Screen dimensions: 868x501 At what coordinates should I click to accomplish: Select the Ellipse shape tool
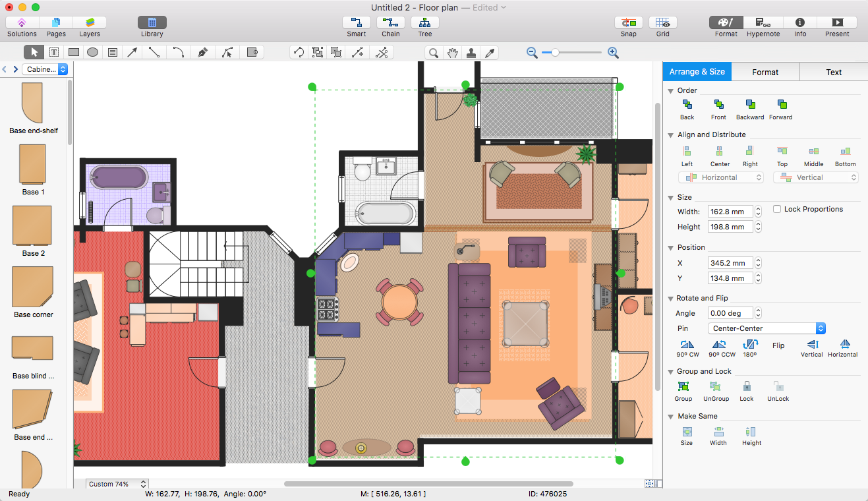tap(93, 53)
